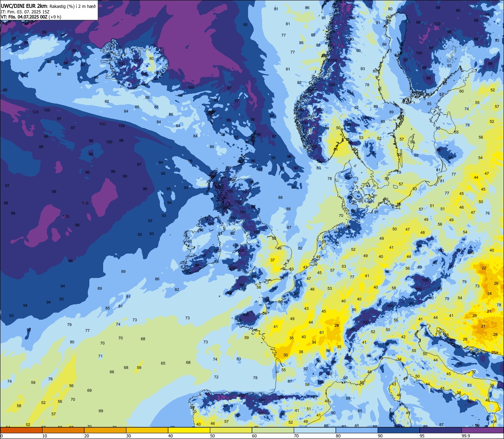Click the '60' humidity value over Iceland
Image resolution: width=504 pixels, height=439 pixels.
click(x=152, y=58)
